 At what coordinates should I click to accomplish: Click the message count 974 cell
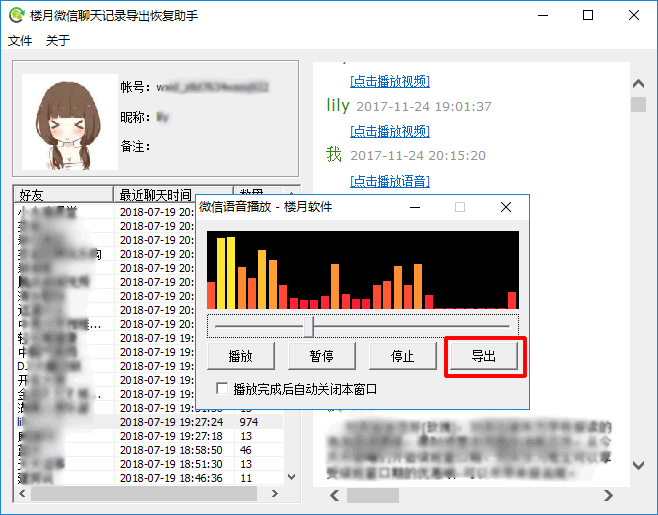pyautogui.click(x=249, y=422)
